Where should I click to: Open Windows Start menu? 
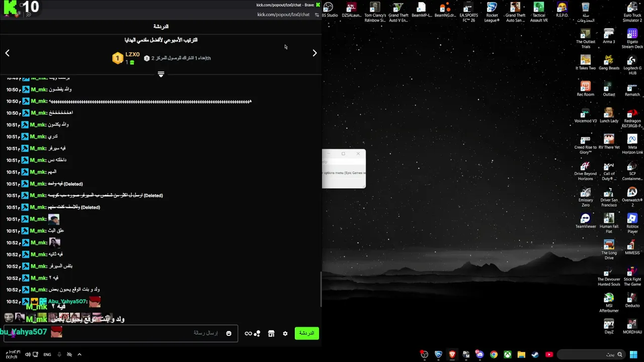(x=633, y=354)
